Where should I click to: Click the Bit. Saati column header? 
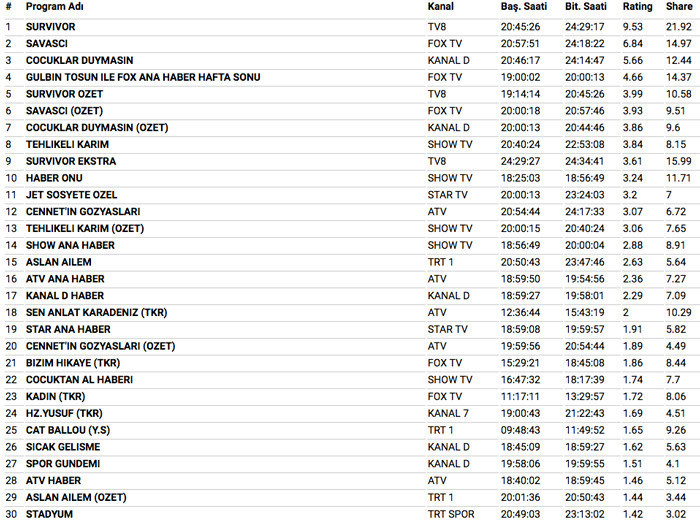point(586,7)
